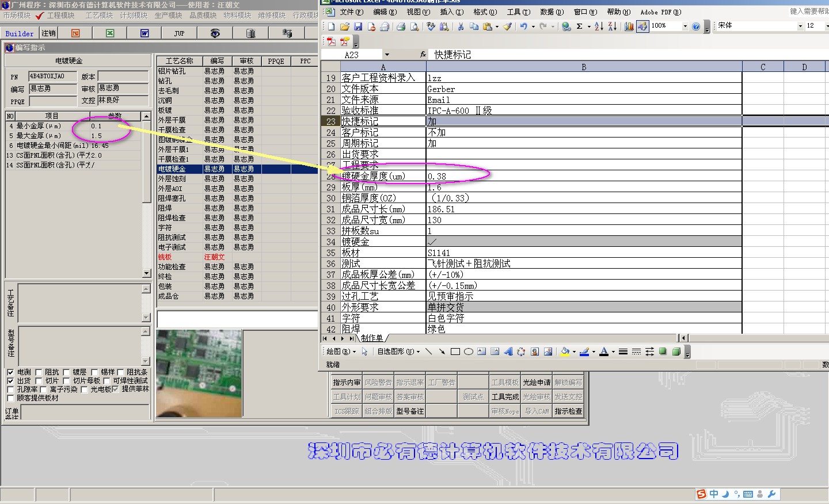Open the 宋体 font name dropdown

click(x=800, y=26)
